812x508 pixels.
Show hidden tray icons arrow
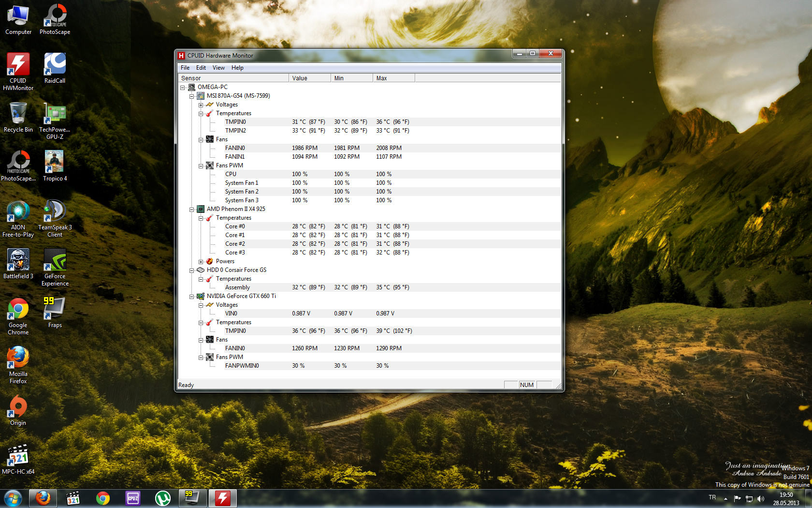tap(725, 499)
